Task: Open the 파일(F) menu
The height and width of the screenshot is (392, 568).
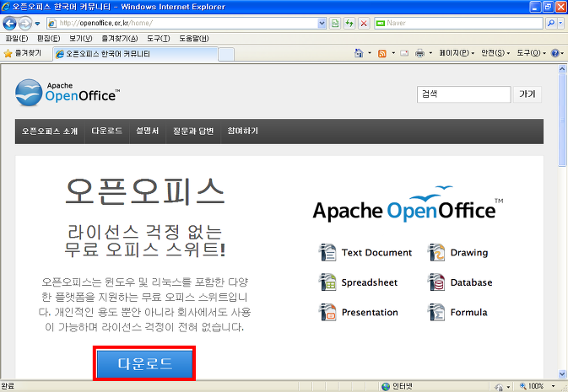Action: point(17,39)
